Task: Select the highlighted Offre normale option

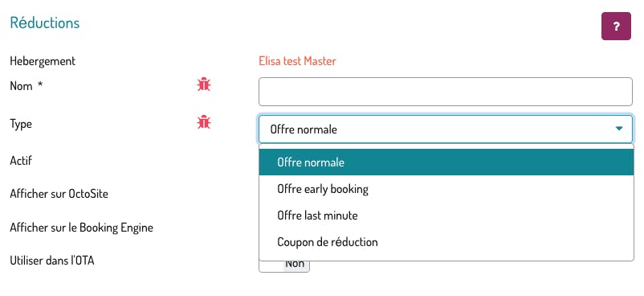Action: click(446, 162)
